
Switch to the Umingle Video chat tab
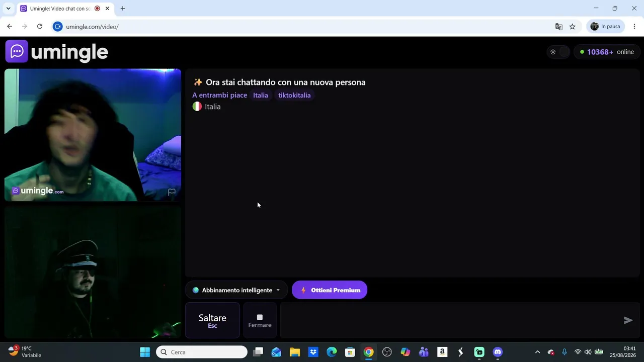(59, 9)
